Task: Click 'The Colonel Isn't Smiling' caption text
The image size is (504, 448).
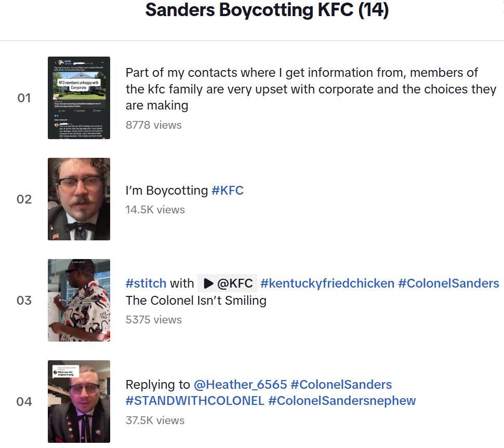Action: tap(196, 301)
